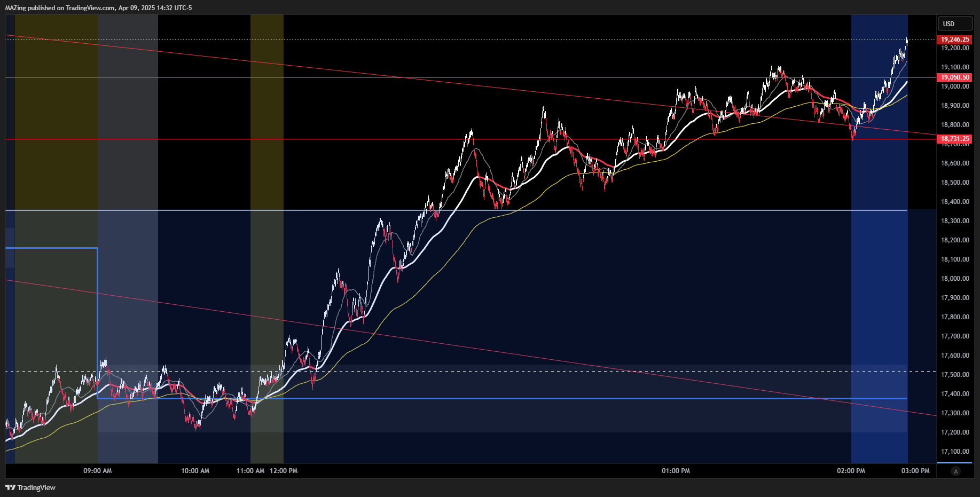Click the 17,400.00 price axis value
980x497 pixels.
(955, 394)
